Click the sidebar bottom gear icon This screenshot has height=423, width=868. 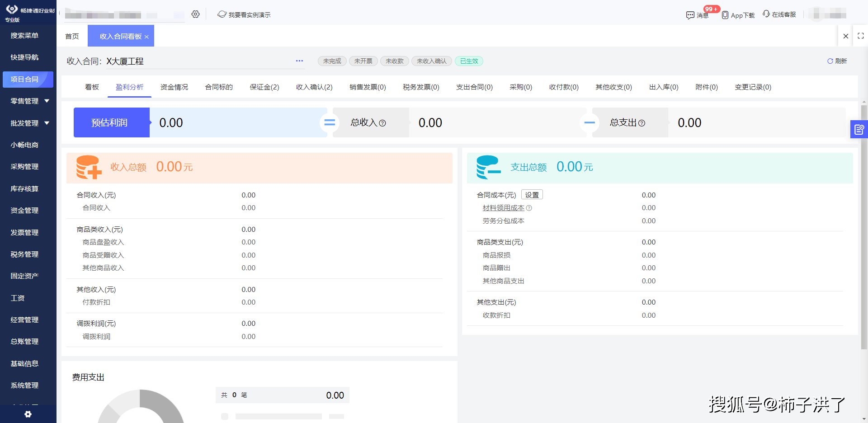[28, 414]
